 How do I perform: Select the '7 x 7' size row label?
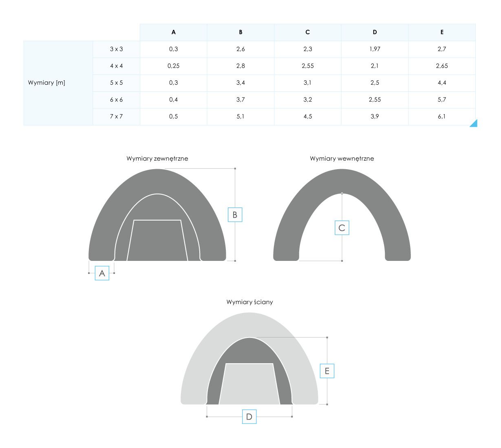point(116,117)
